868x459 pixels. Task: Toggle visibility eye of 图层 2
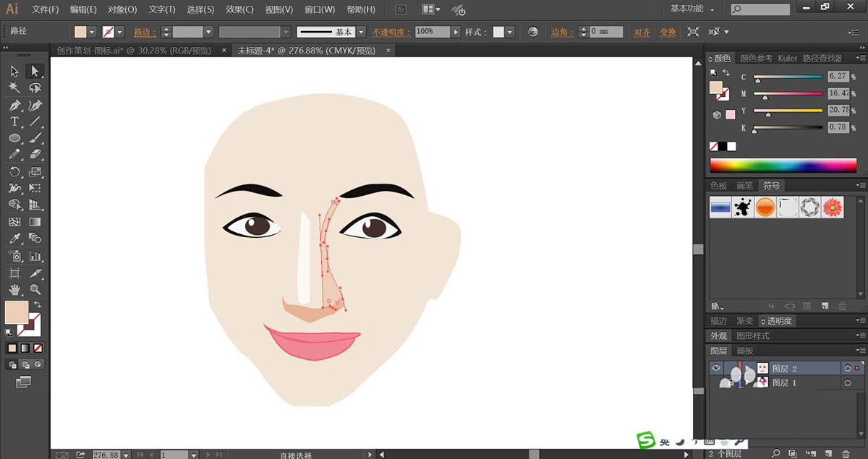click(x=716, y=368)
